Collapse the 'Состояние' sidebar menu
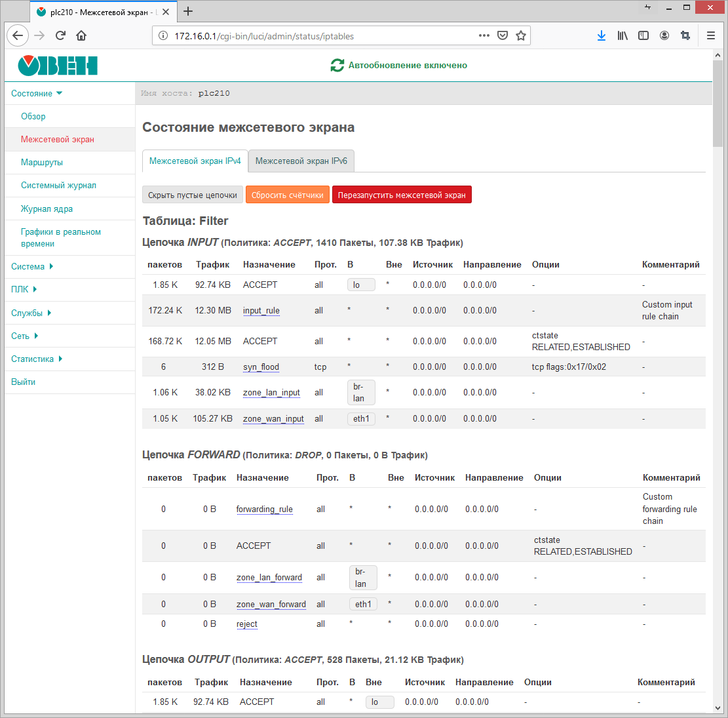 37,93
